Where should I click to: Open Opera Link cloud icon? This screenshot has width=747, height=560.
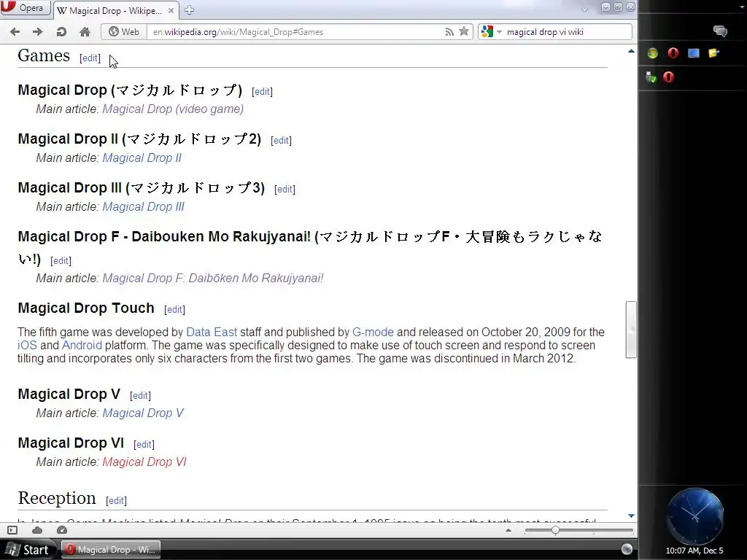tap(37, 530)
